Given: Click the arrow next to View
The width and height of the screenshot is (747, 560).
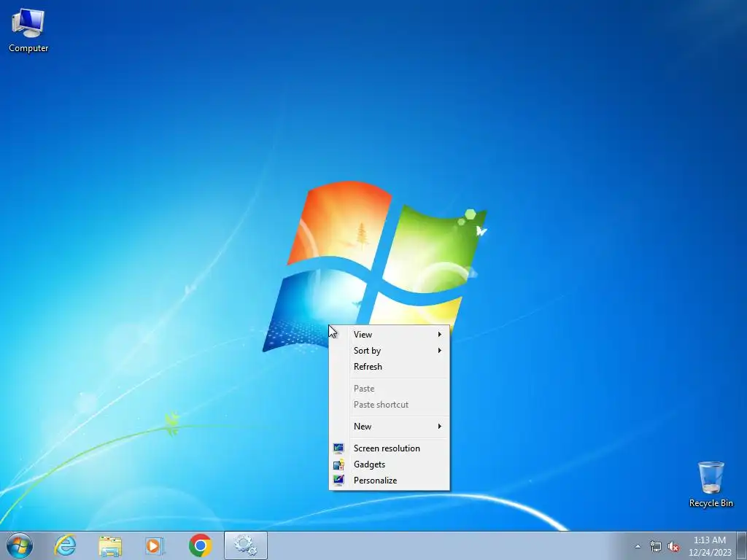Looking at the screenshot, I should [x=439, y=334].
